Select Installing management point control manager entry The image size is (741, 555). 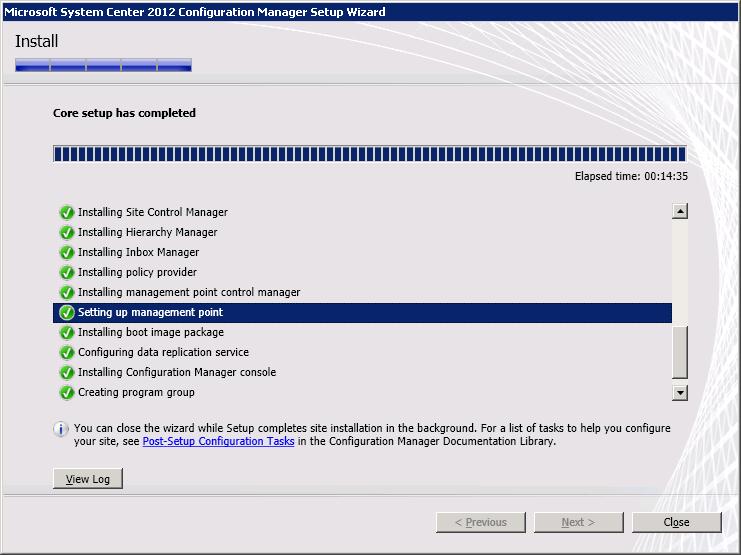click(x=189, y=292)
